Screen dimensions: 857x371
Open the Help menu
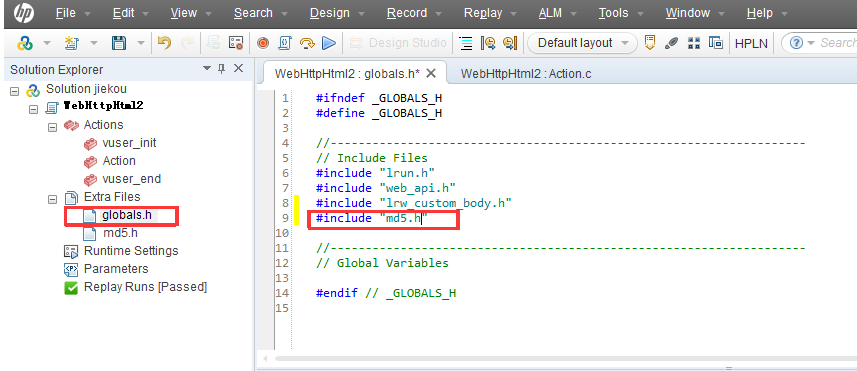[760, 13]
